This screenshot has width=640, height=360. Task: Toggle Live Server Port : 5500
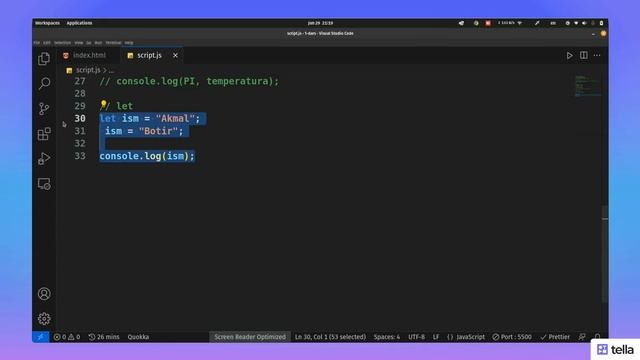pos(512,337)
